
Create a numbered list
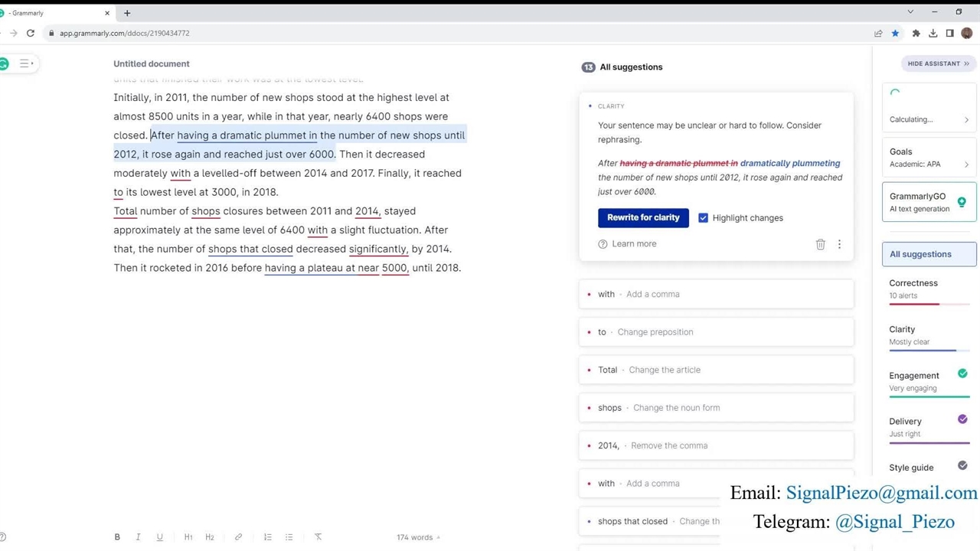[268, 537]
